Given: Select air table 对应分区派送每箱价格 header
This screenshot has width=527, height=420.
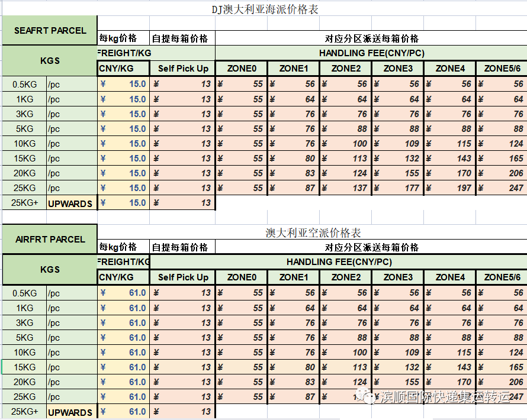Looking at the screenshot, I should (x=371, y=247).
